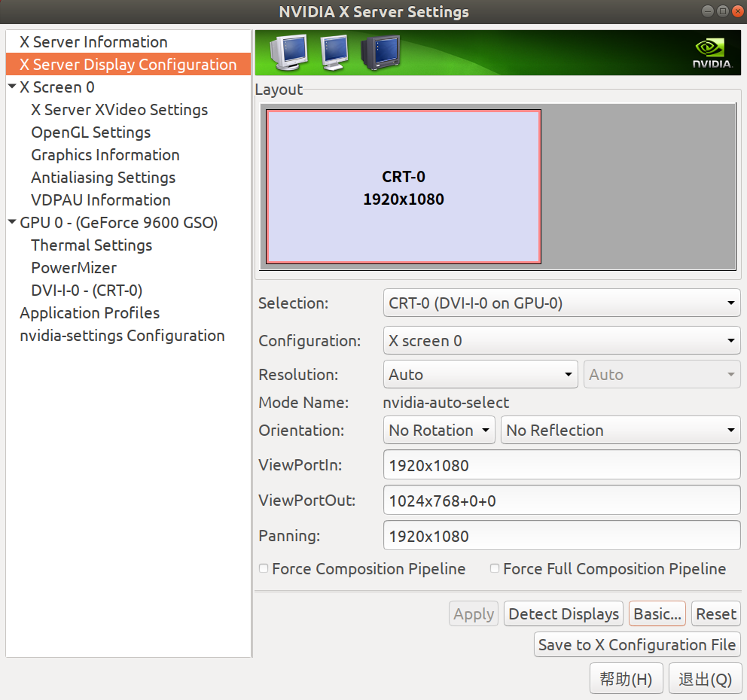Click the Reset button
Image resolution: width=747 pixels, height=700 pixels.
716,613
